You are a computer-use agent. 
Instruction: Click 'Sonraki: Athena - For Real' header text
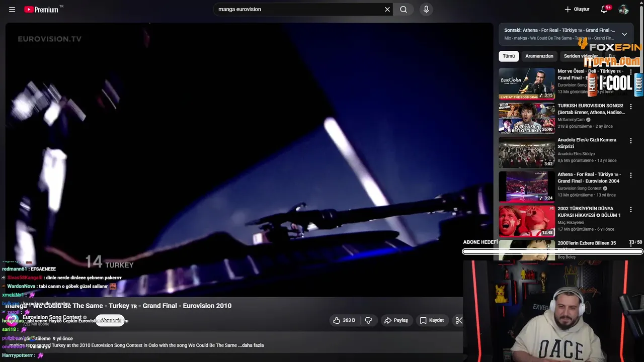[x=559, y=30]
